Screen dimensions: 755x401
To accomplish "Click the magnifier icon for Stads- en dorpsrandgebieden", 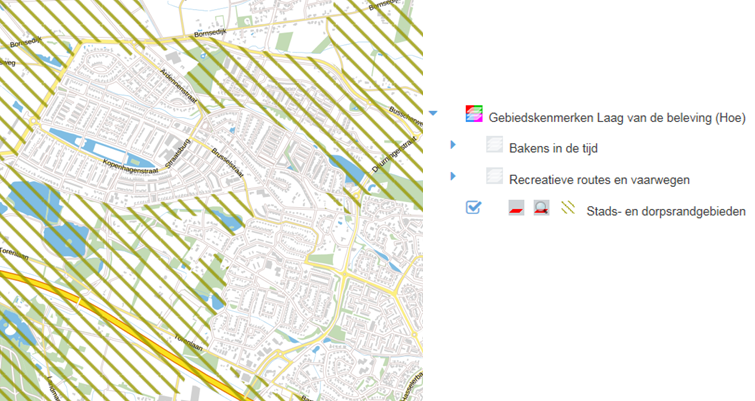I will point(541,209).
